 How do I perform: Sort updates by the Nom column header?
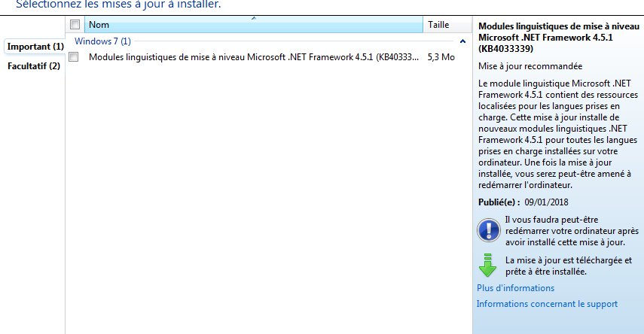point(253,25)
